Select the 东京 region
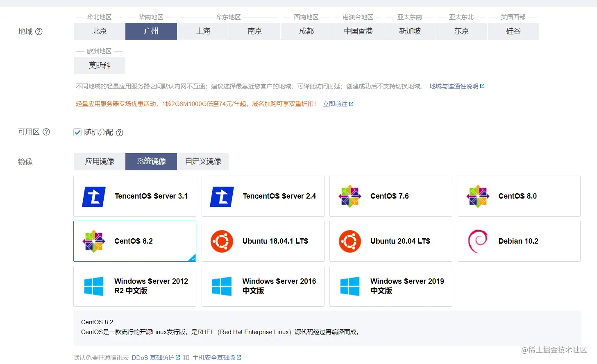597x364 pixels. 461,31
